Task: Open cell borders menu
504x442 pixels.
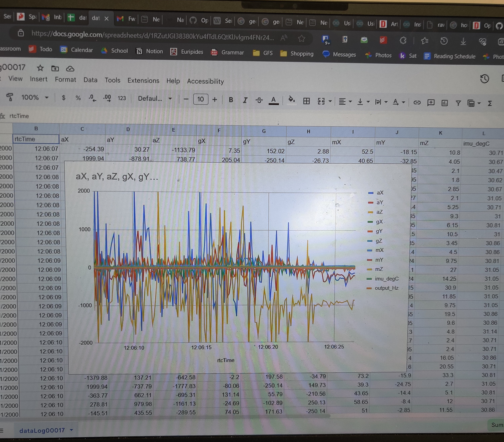Action: 306,101
